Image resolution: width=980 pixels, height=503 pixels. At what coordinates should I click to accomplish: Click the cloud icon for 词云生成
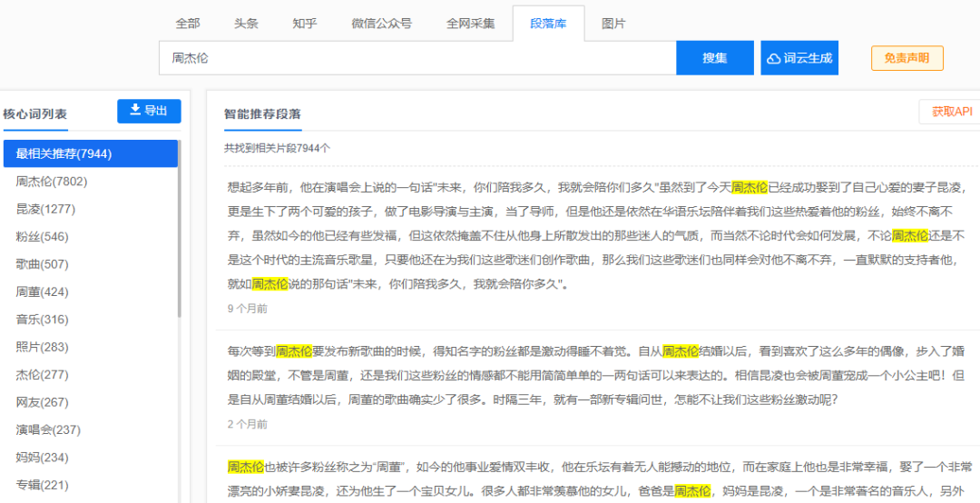[774, 59]
